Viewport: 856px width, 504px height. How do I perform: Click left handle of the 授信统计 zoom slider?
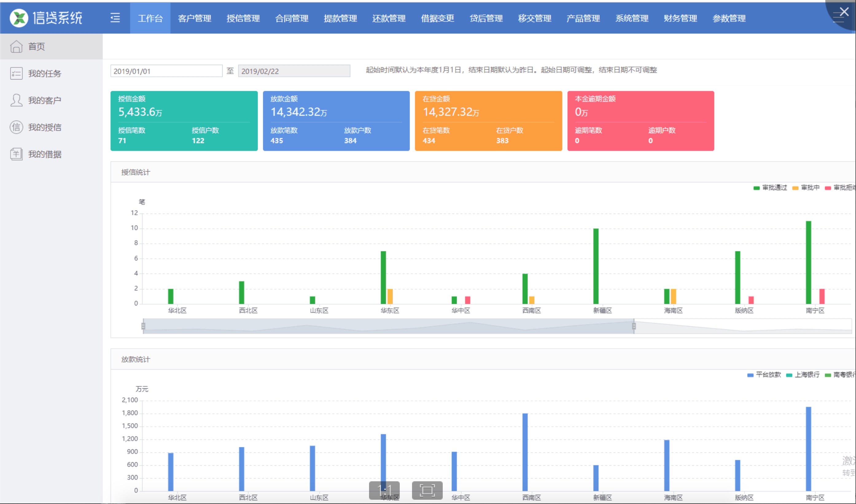point(143,326)
